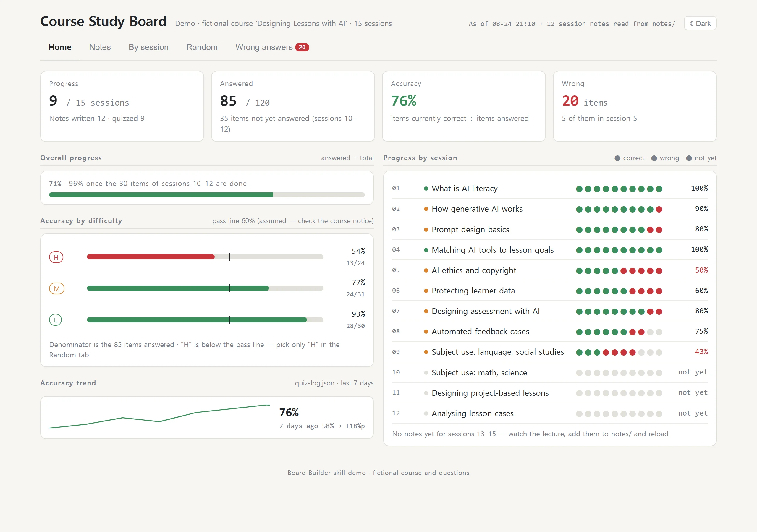Open session 12 Analysing lesson cases
757x532 pixels.
click(550, 413)
